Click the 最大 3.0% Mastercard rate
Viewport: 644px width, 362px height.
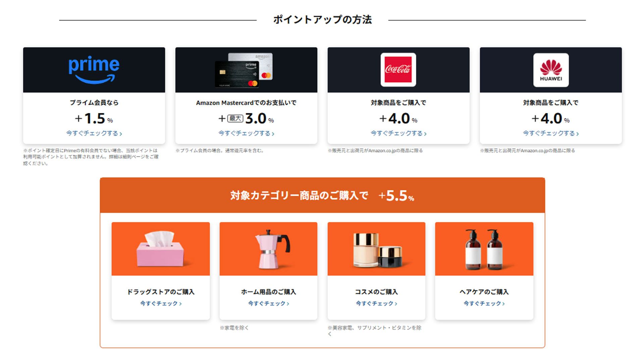coord(246,118)
